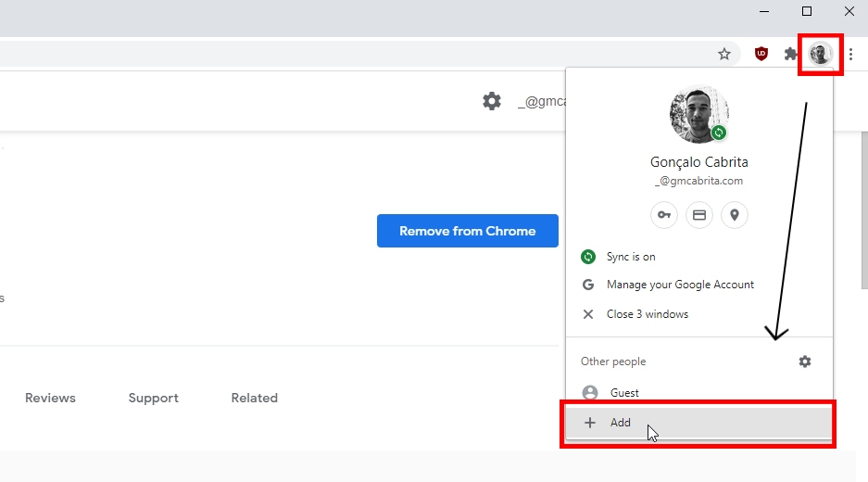Open the uBlock Origin extension icon

(x=761, y=54)
